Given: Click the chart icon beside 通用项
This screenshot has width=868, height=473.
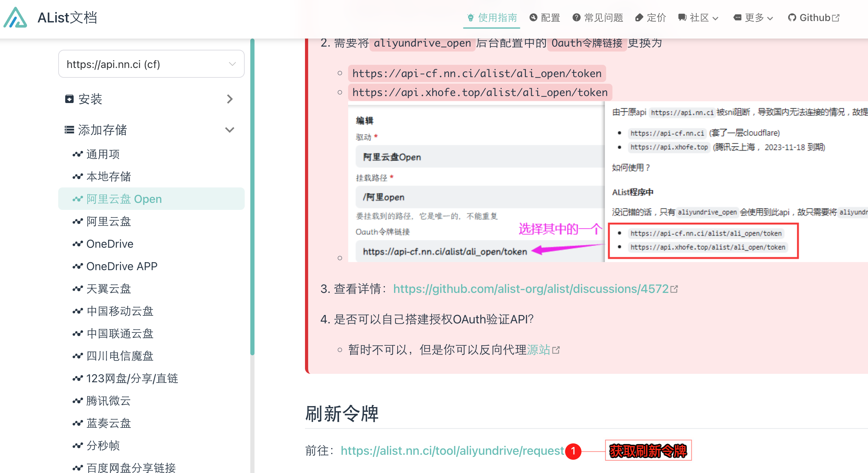Looking at the screenshot, I should (x=77, y=154).
